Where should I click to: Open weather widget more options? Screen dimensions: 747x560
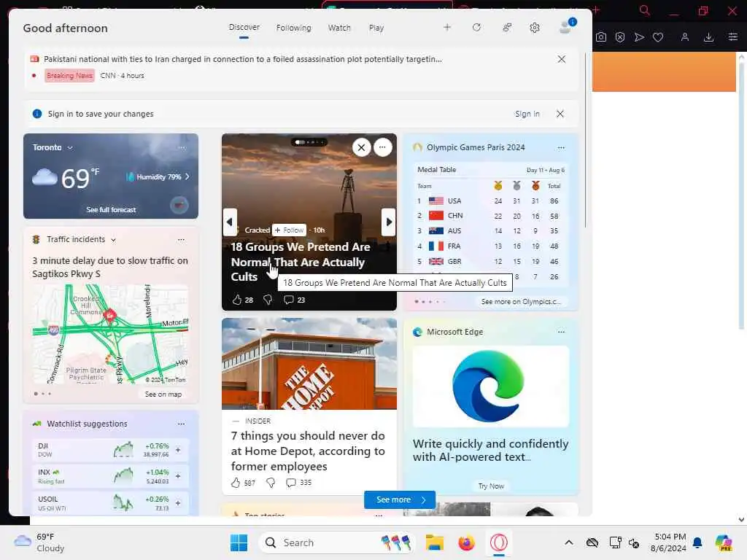pos(182,147)
